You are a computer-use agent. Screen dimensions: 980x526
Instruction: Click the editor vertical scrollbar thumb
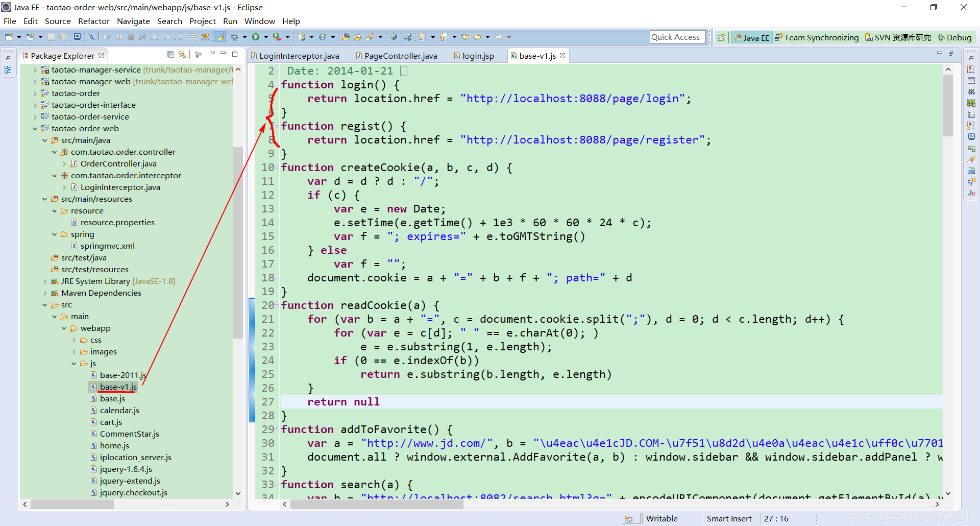[x=948, y=106]
